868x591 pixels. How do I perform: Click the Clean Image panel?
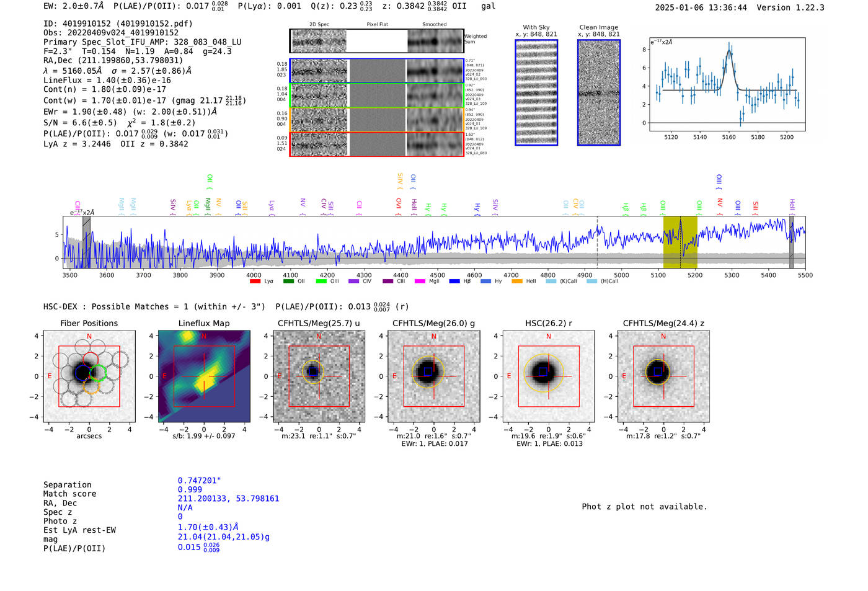click(x=599, y=92)
